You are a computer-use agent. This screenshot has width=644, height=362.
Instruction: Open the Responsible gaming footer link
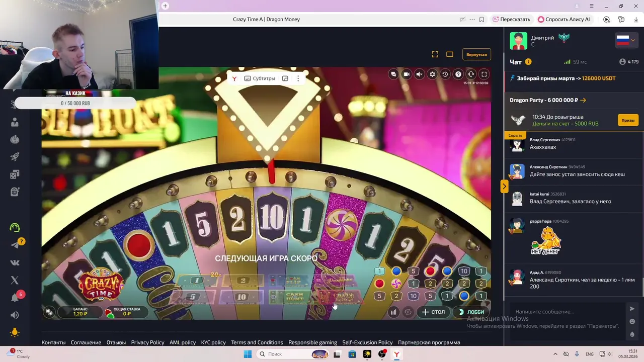coord(312,342)
